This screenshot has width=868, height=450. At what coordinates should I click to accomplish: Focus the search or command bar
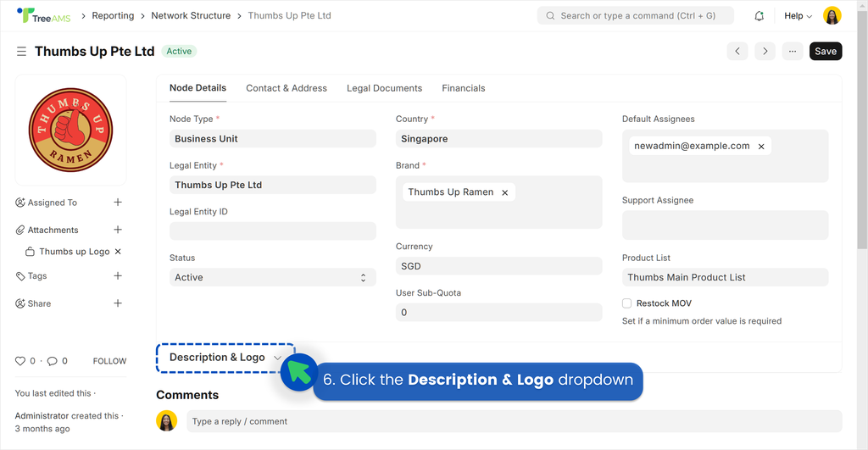point(636,15)
